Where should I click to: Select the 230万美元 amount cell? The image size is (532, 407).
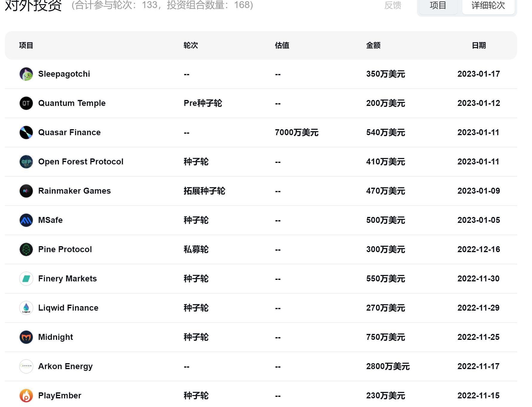[x=386, y=396]
